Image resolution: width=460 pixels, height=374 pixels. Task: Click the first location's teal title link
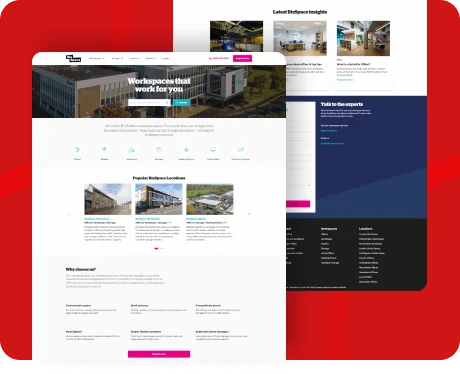pyautogui.click(x=97, y=219)
